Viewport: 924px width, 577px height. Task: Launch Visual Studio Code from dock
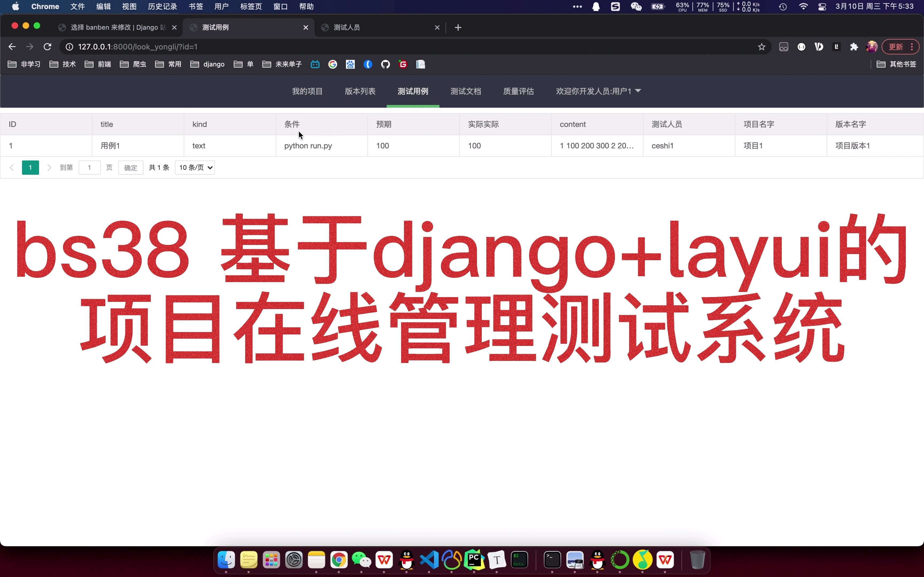pos(429,560)
